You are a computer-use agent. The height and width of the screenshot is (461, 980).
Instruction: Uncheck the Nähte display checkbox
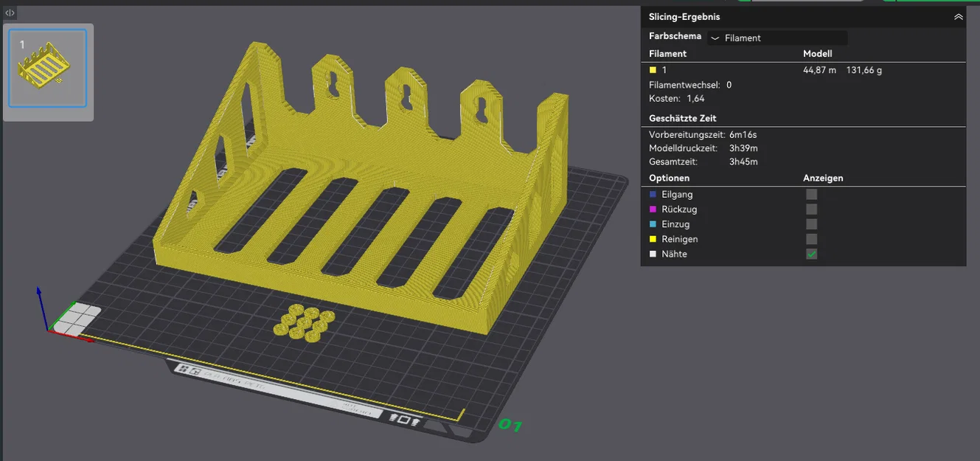click(x=812, y=254)
